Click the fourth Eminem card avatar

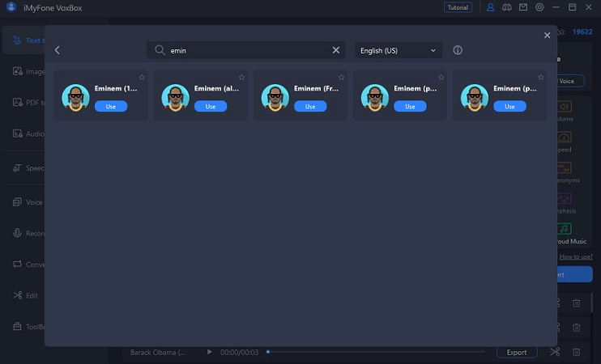click(375, 98)
